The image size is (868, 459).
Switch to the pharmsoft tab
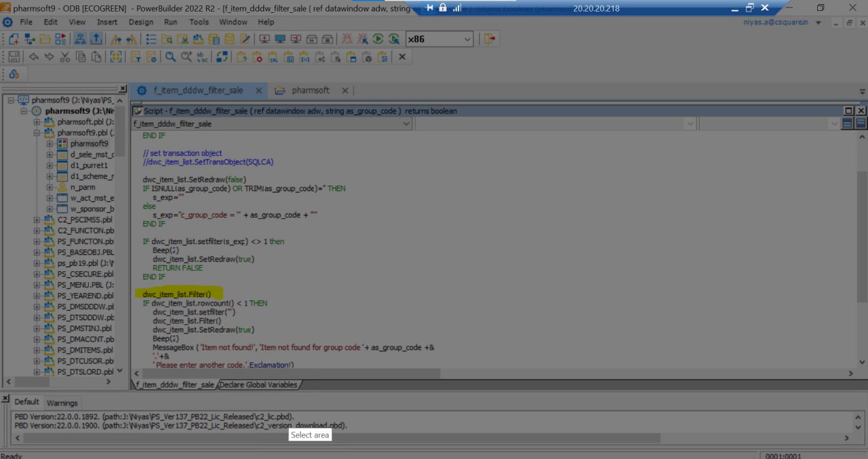[x=310, y=90]
